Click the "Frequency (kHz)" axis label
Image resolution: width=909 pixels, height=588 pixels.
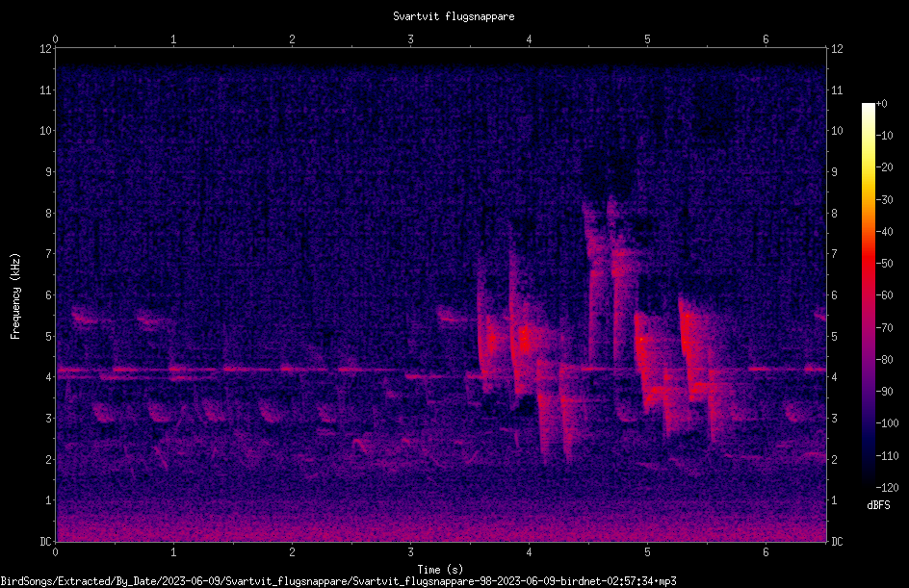(15, 296)
